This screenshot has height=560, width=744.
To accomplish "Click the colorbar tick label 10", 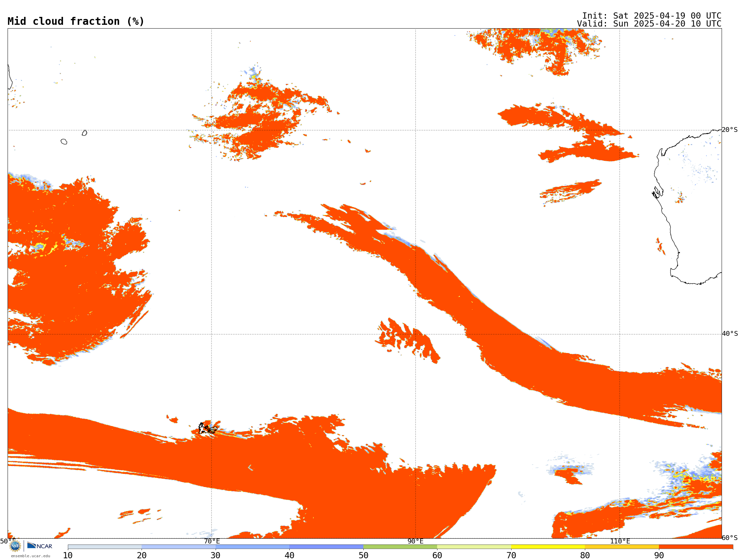I will tap(68, 556).
